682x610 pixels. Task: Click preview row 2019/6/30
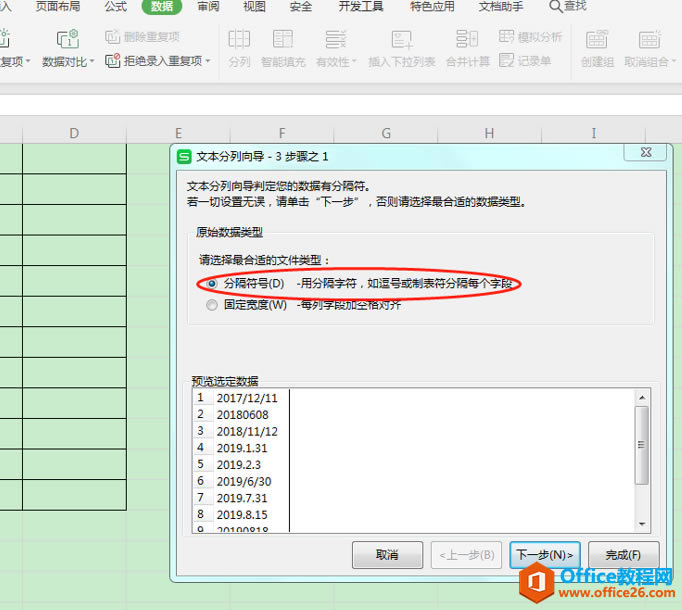(x=244, y=482)
